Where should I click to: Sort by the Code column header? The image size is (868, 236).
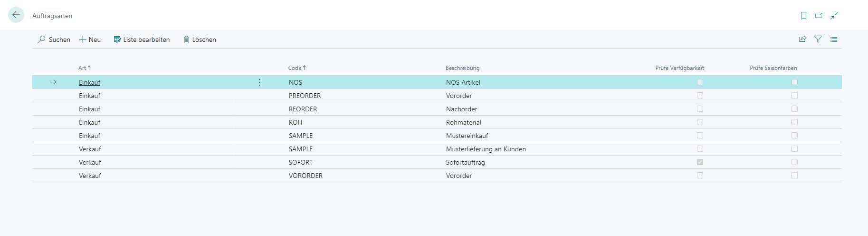click(296, 68)
